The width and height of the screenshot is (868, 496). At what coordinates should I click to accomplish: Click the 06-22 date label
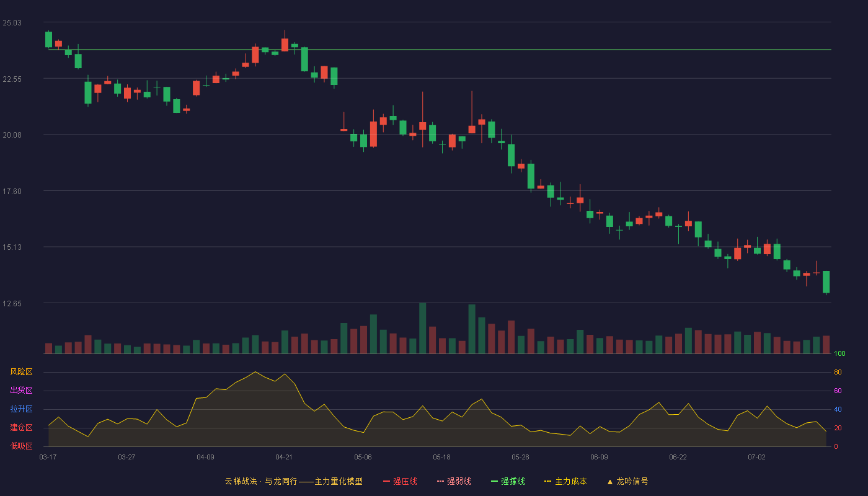678,457
